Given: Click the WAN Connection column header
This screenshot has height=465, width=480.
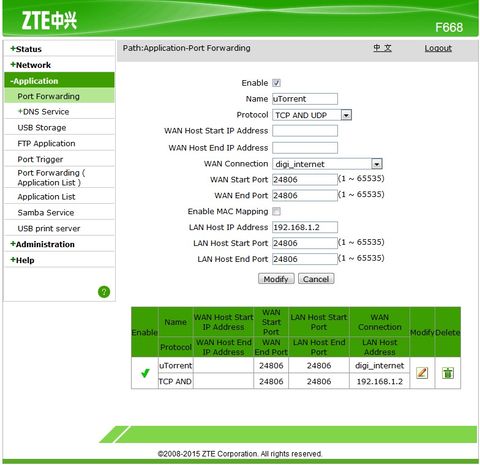Looking at the screenshot, I should pos(379,322).
